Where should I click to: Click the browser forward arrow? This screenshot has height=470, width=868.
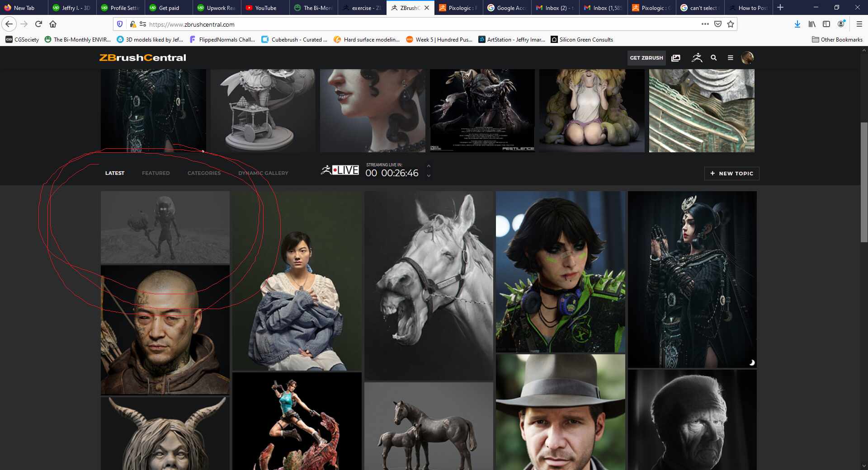coord(24,24)
